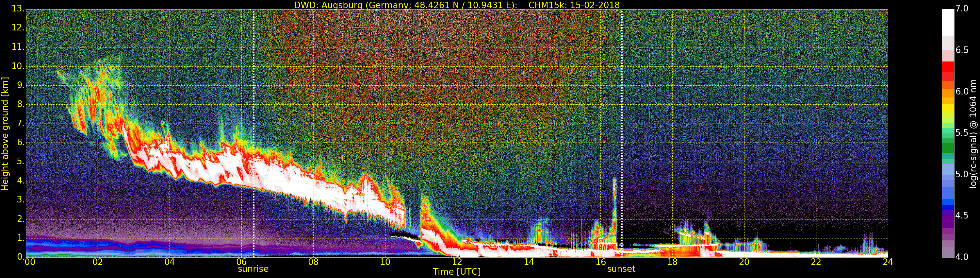Click the log(rc-signal) @ 1064 nm colorbar label
The height and width of the screenshot is (278, 980).
pyautogui.click(x=973, y=133)
